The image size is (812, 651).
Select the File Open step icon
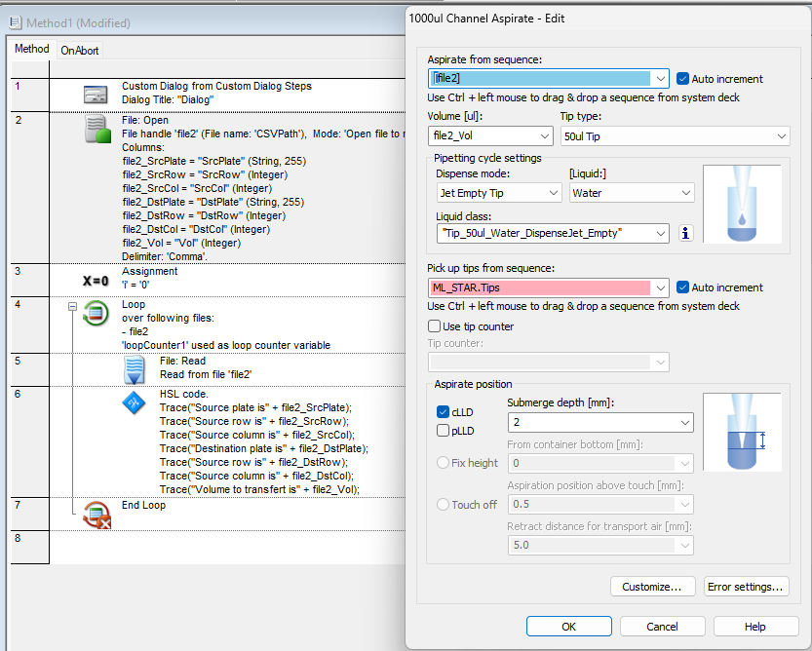coord(96,129)
